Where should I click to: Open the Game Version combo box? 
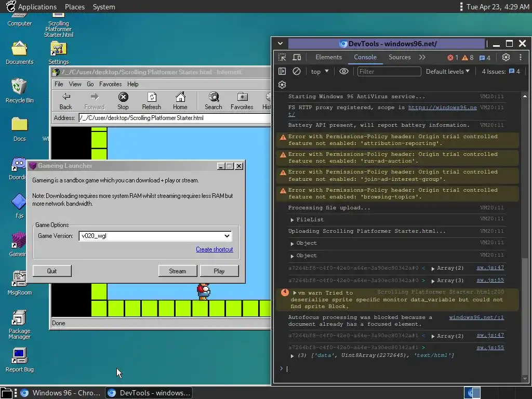tap(155, 236)
